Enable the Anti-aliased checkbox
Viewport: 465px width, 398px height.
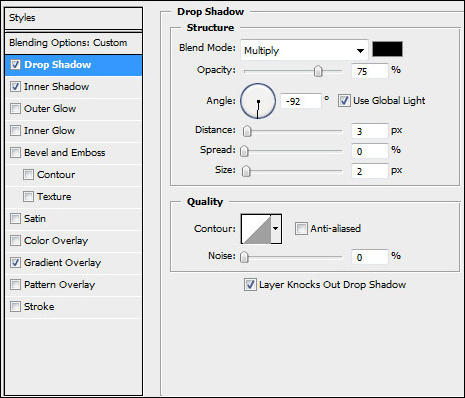pyautogui.click(x=301, y=229)
